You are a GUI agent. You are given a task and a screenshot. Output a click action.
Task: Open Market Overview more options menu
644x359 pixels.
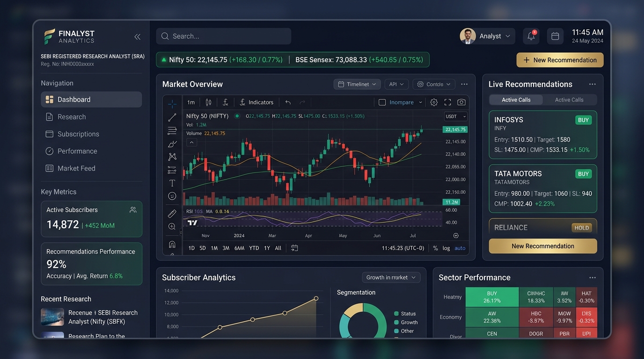coord(464,84)
